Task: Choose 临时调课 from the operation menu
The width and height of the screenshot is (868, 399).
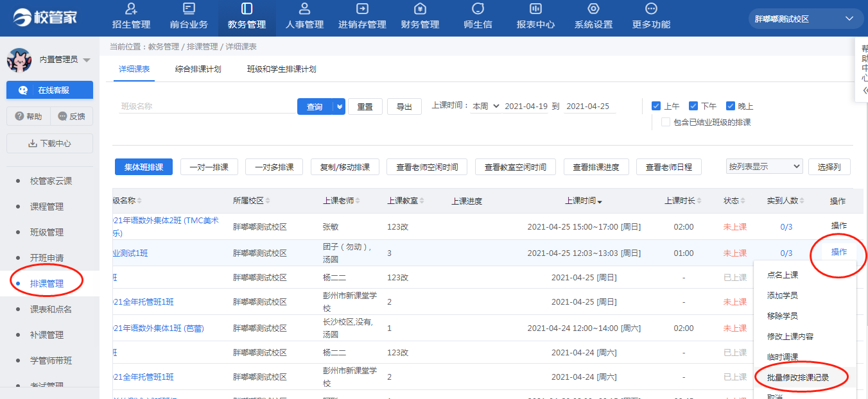Action: (783, 357)
